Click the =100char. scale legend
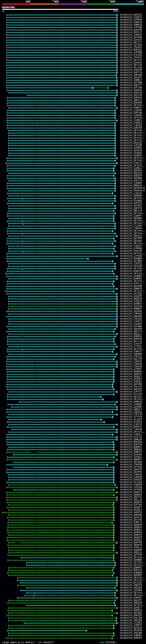The width and height of the screenshot is (146, 644). [108, 642]
